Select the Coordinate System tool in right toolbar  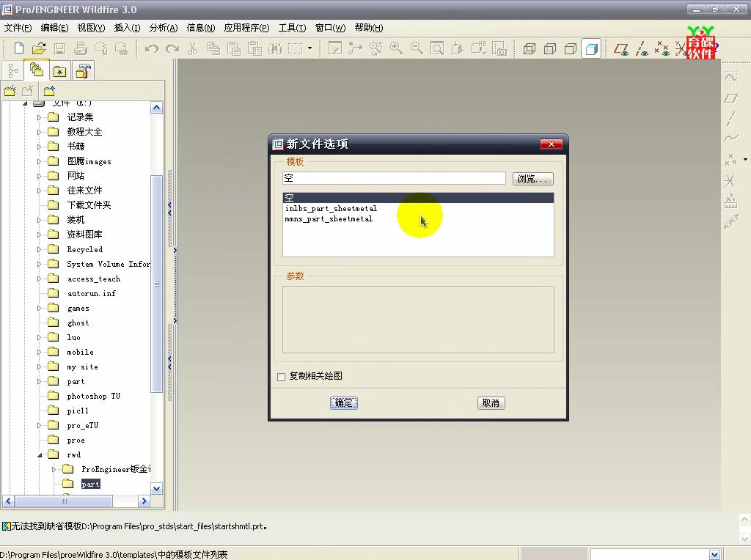(x=731, y=180)
